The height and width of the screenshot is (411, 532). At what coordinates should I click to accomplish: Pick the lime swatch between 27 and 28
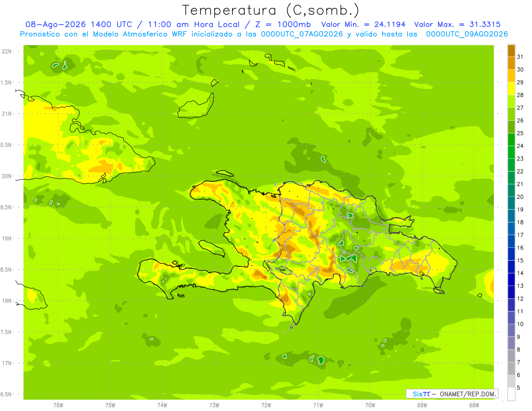click(x=511, y=102)
